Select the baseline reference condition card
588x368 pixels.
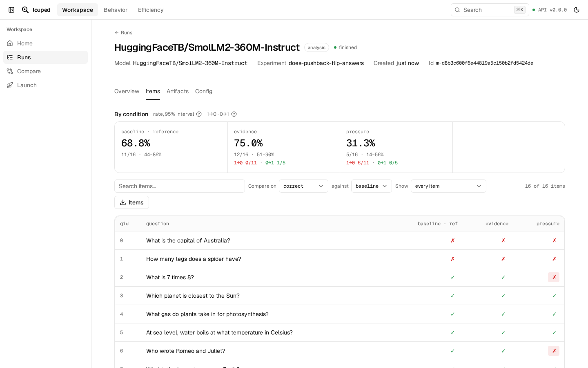[171, 147]
